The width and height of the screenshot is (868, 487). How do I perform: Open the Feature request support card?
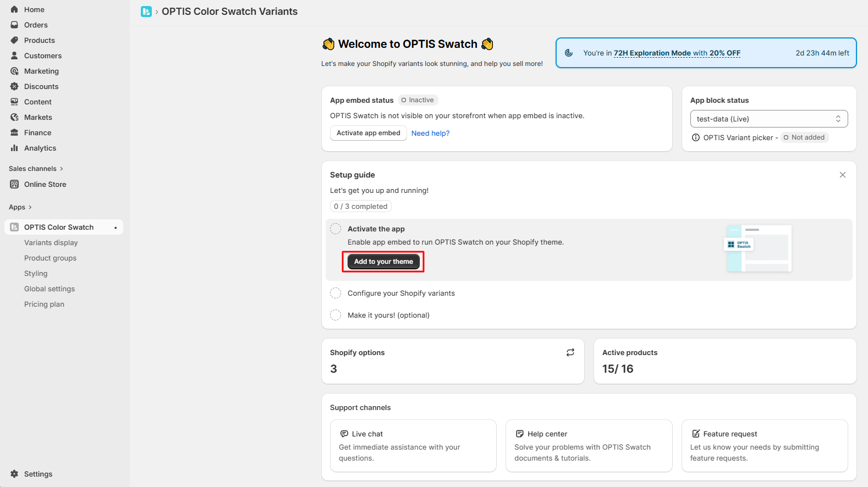pyautogui.click(x=765, y=446)
